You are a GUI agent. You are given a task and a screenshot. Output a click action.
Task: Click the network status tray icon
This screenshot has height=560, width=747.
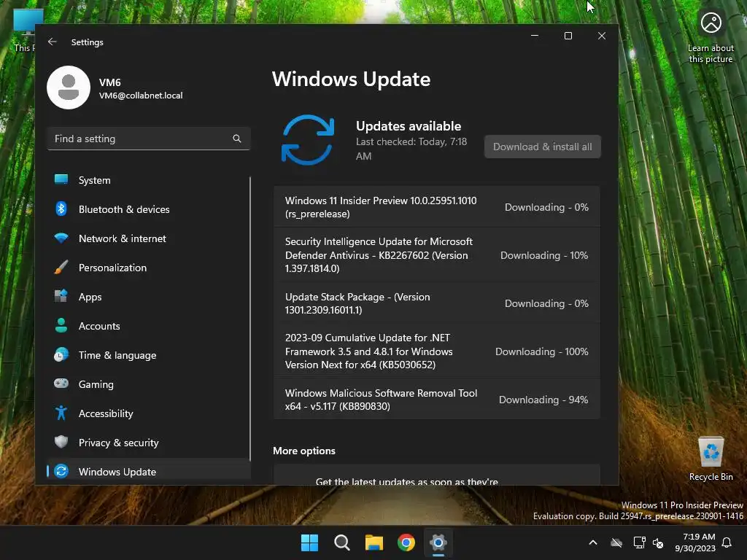coord(639,542)
